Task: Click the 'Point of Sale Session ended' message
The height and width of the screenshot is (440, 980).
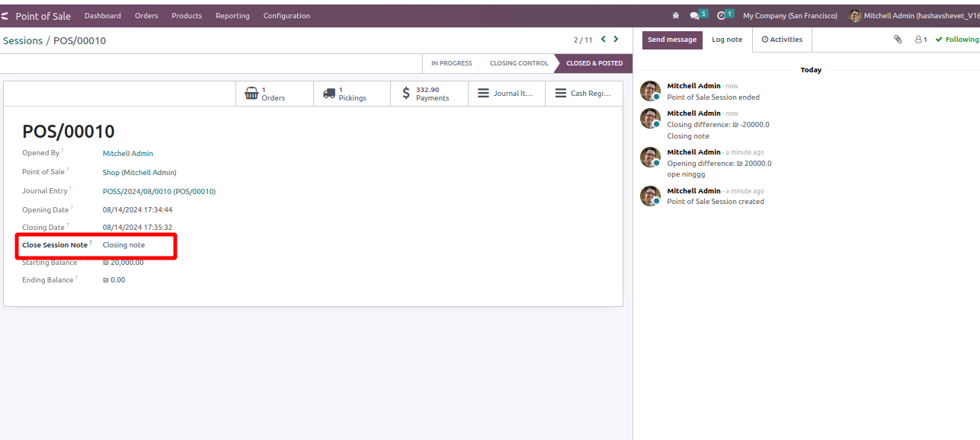Action: click(713, 97)
